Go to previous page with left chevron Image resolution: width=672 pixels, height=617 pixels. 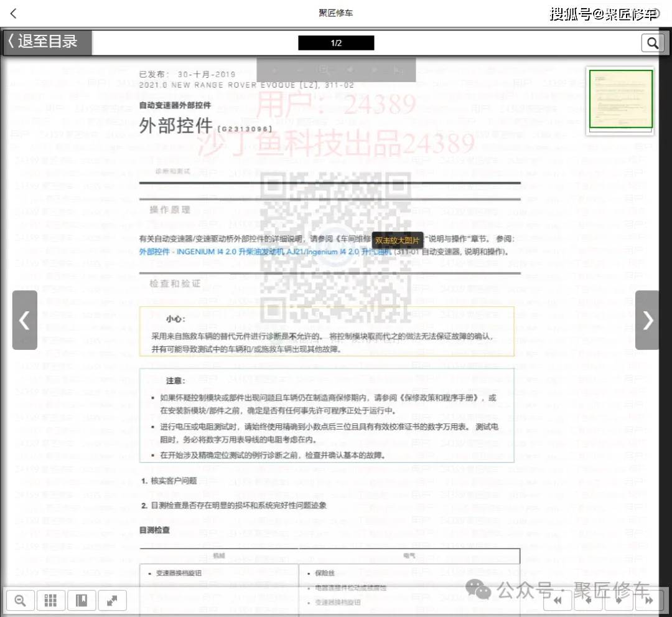coord(24,320)
